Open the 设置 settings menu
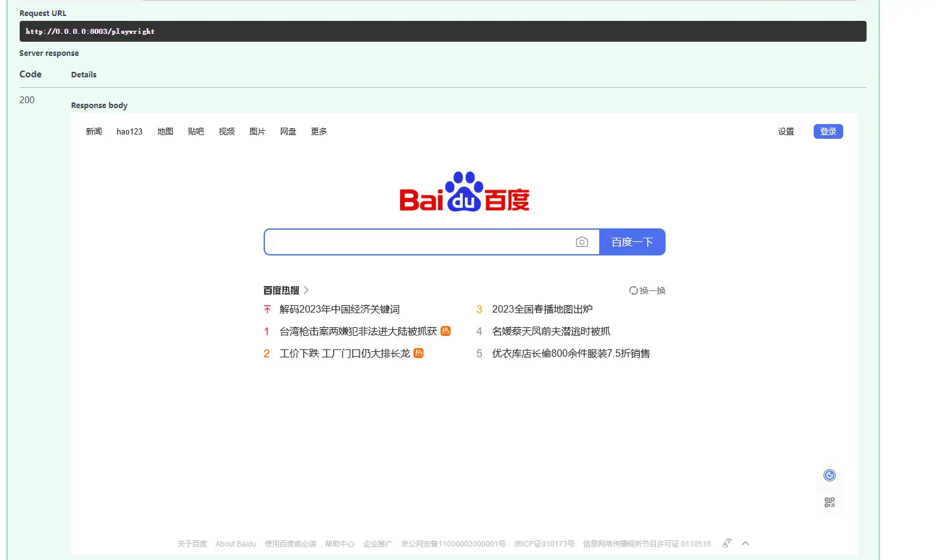936x560 pixels. [x=786, y=131]
